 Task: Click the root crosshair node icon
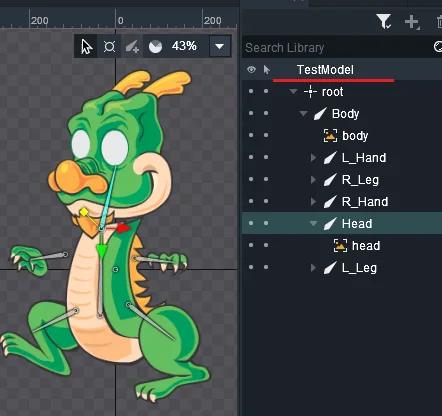(310, 92)
